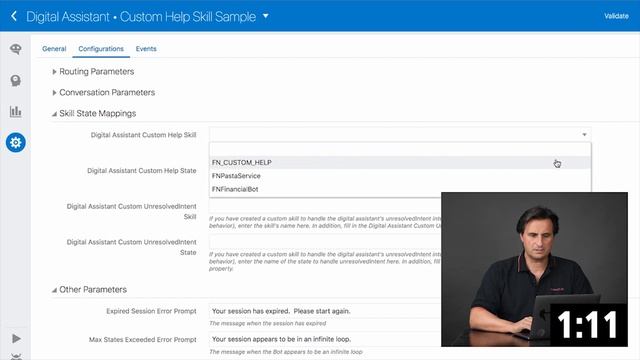Click the Validate button

[616, 16]
